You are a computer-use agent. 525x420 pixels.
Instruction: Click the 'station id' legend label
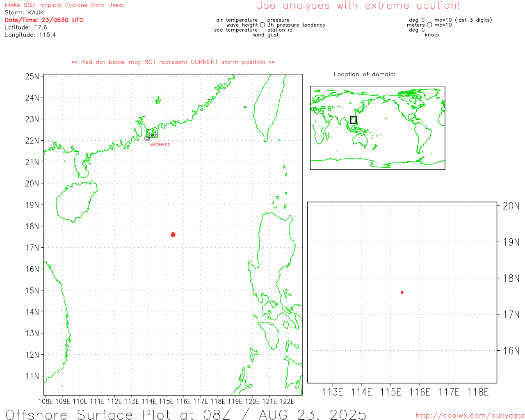280,30
